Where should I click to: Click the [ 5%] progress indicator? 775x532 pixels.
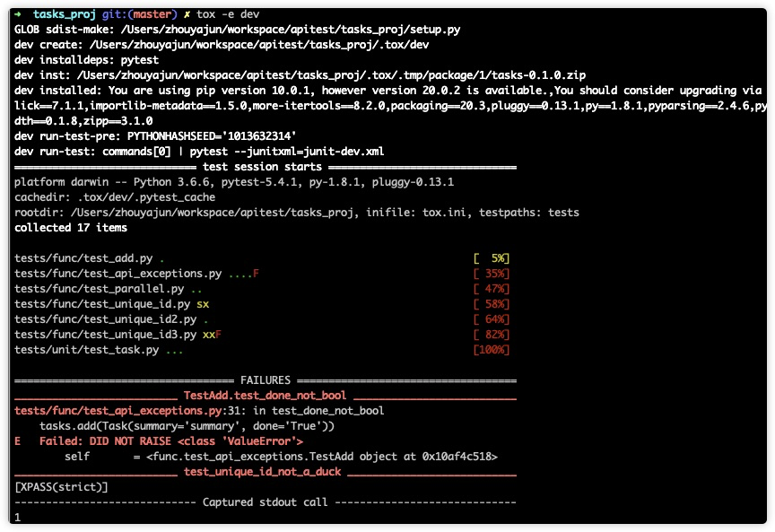point(492,258)
